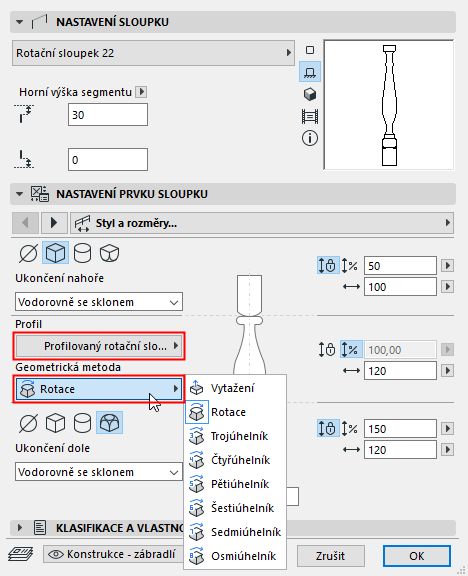Open the Rotační sloupek 22 selector
This screenshot has width=468, height=576.
[x=153, y=53]
